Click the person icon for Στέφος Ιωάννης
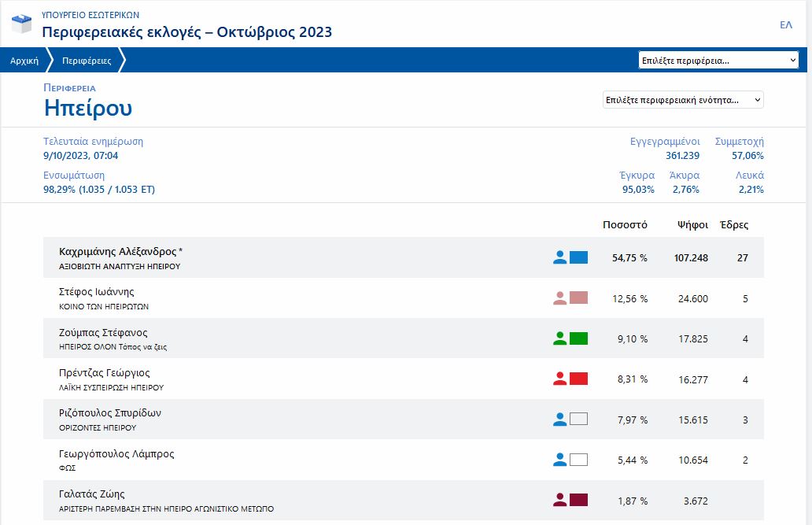The image size is (812, 525). click(x=559, y=298)
